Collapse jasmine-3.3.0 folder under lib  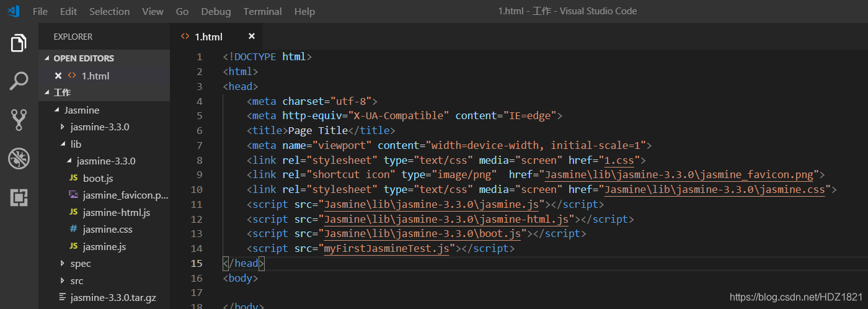tap(69, 161)
